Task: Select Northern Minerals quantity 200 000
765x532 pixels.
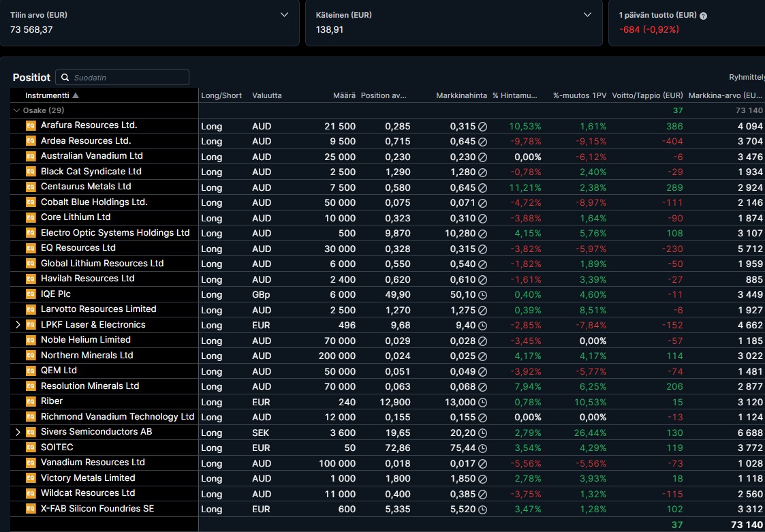Action: click(x=337, y=356)
